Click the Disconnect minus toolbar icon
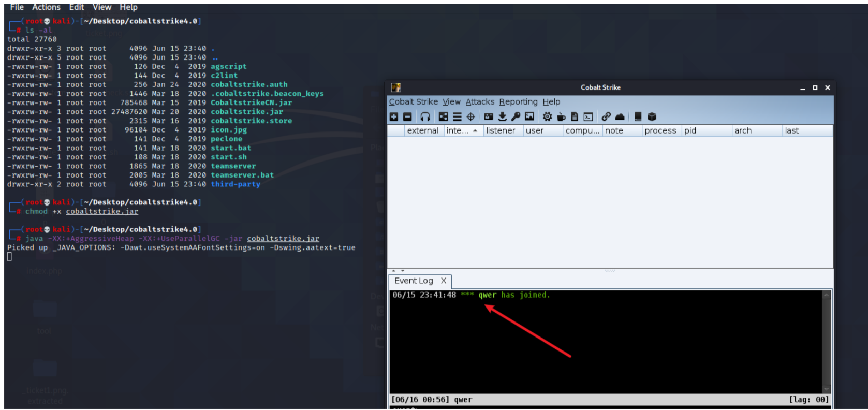Image resolution: width=868 pixels, height=410 pixels. click(x=407, y=117)
